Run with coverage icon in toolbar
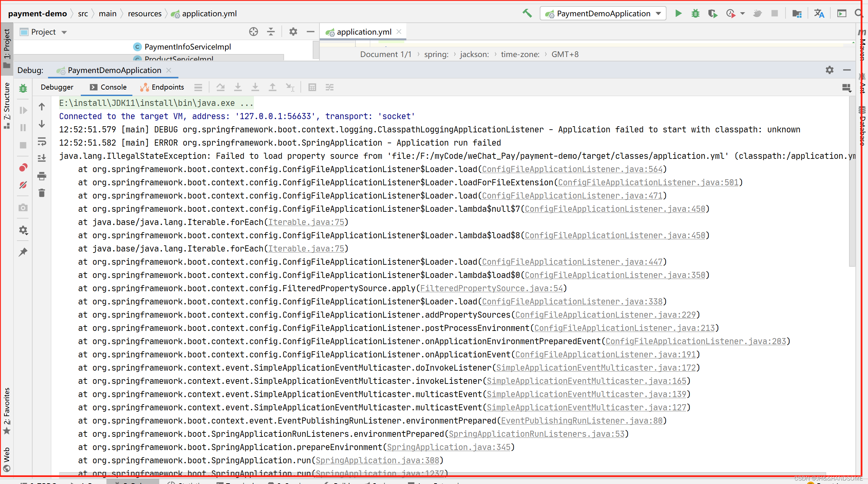868x484 pixels. [x=713, y=14]
